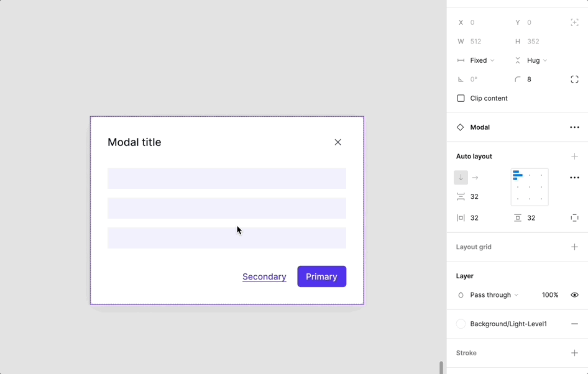Select the first placeholder content bar
The height and width of the screenshot is (374, 588).
[x=227, y=178]
